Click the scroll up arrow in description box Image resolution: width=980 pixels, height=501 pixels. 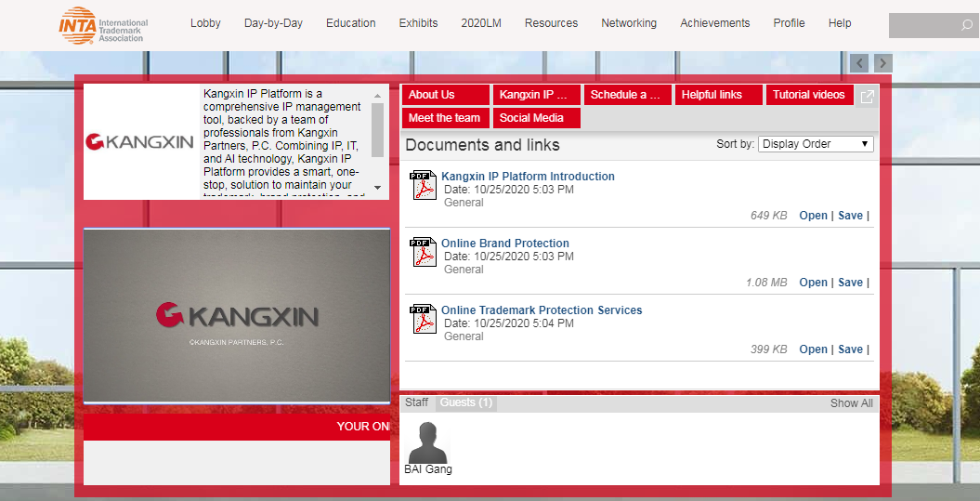(377, 96)
